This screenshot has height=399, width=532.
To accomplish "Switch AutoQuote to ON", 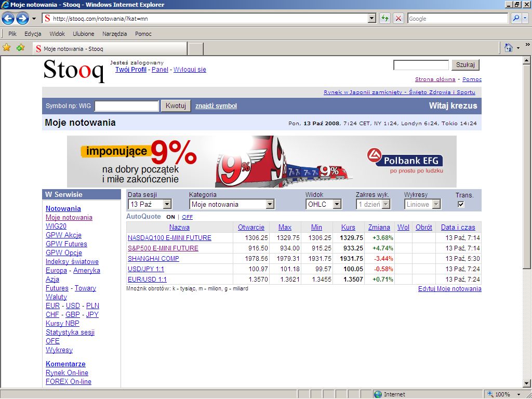I will [170, 217].
